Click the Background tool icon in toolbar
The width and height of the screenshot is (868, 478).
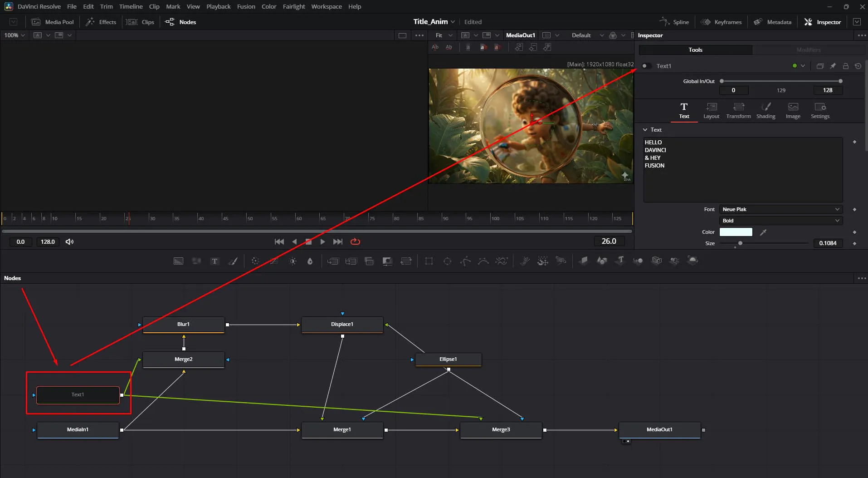click(178, 261)
